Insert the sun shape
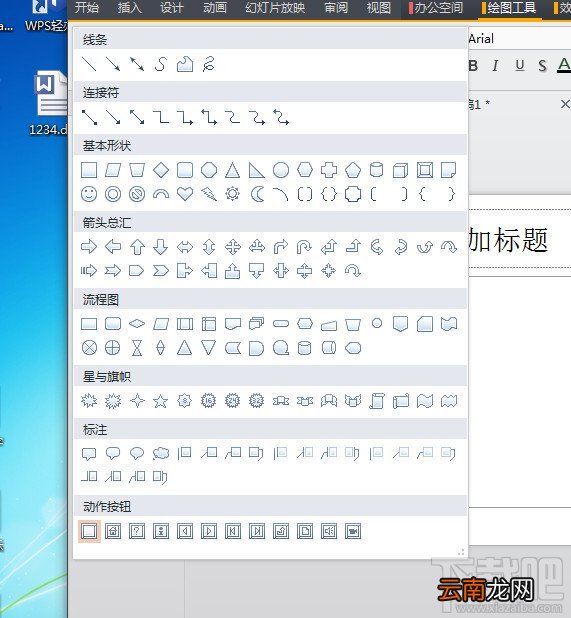The width and height of the screenshot is (571, 618). pyautogui.click(x=232, y=194)
